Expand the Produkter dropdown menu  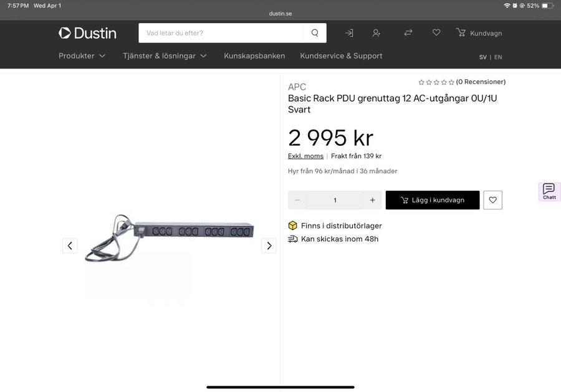82,56
